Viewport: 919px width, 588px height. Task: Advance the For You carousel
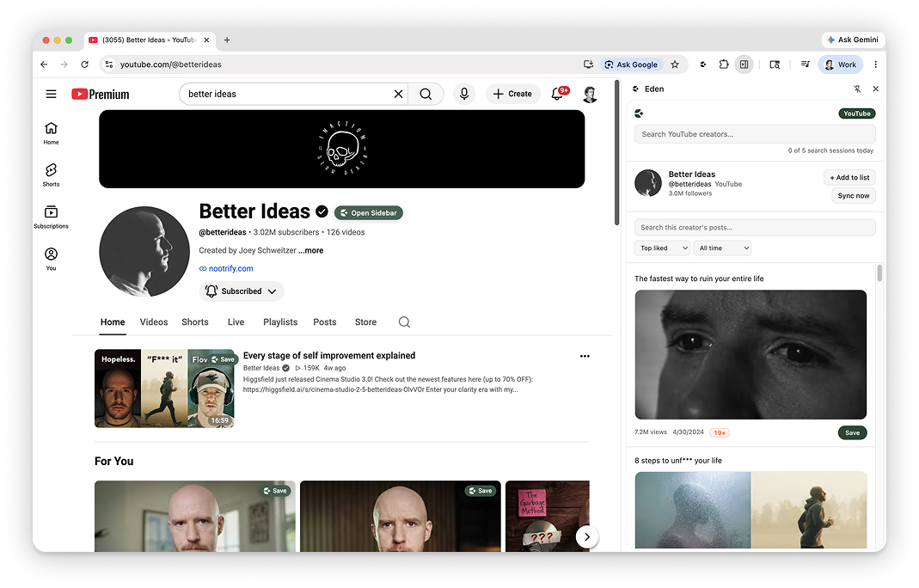coord(586,536)
